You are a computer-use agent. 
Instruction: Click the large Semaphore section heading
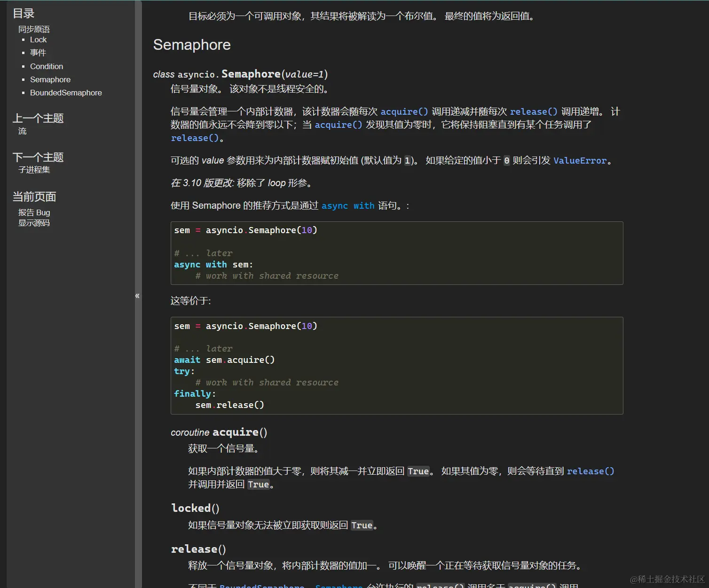(x=192, y=45)
